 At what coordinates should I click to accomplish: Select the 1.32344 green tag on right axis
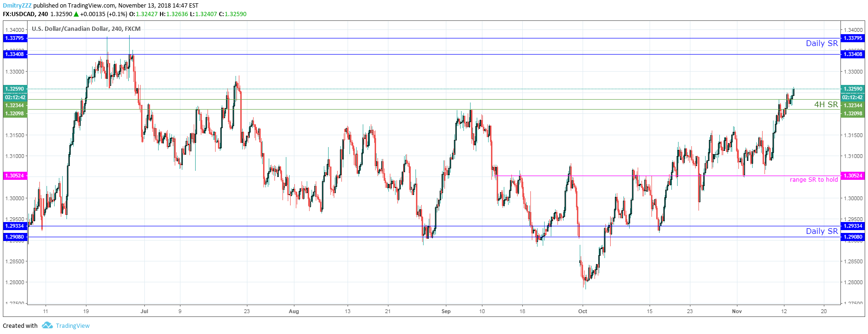853,105
